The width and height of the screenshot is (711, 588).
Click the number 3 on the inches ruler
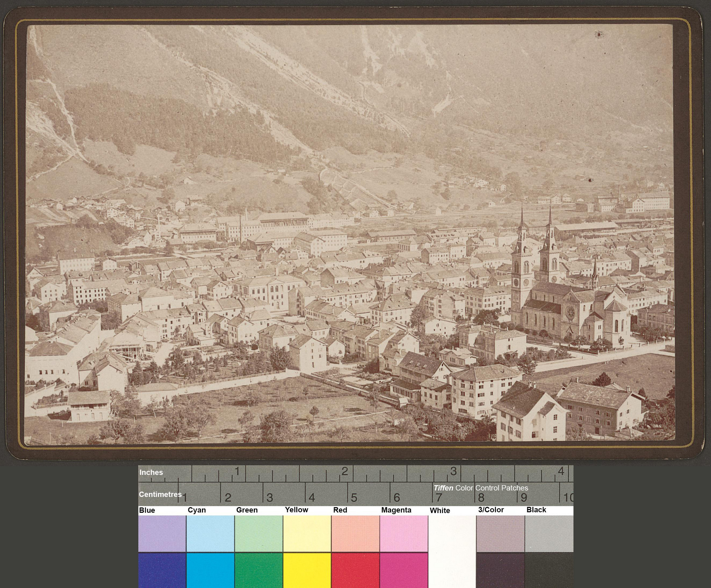(453, 471)
